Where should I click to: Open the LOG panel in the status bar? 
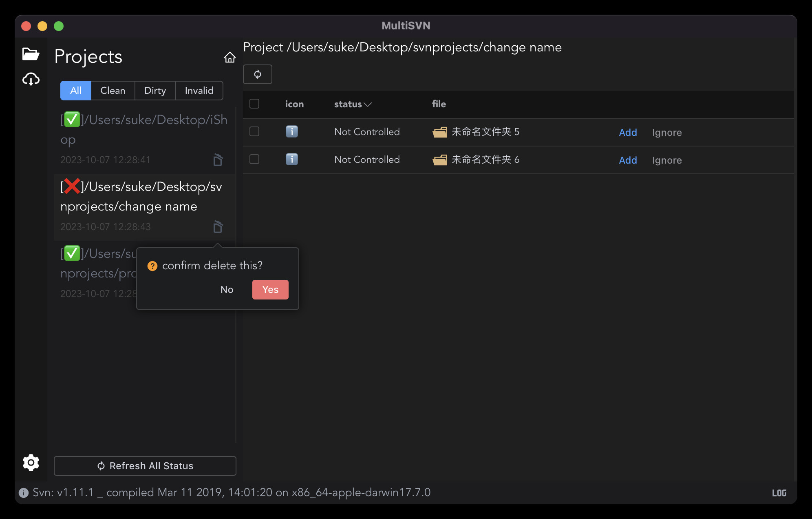779,493
